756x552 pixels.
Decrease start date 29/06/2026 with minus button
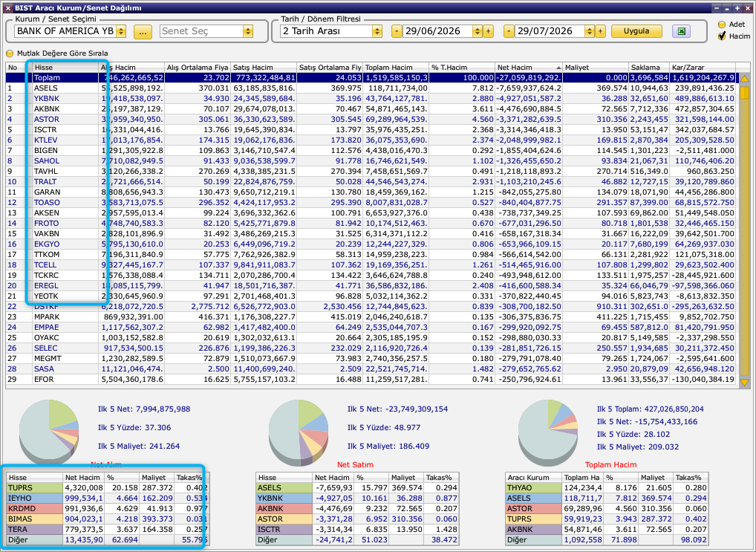[397, 31]
